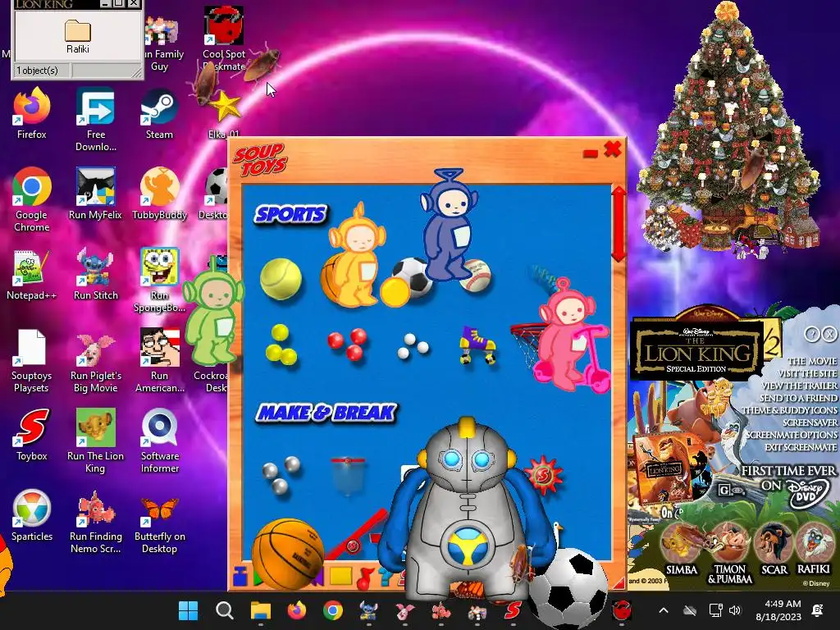Open the Firefox desktop shortcut
Image resolution: width=840 pixels, height=630 pixels.
coord(32,113)
